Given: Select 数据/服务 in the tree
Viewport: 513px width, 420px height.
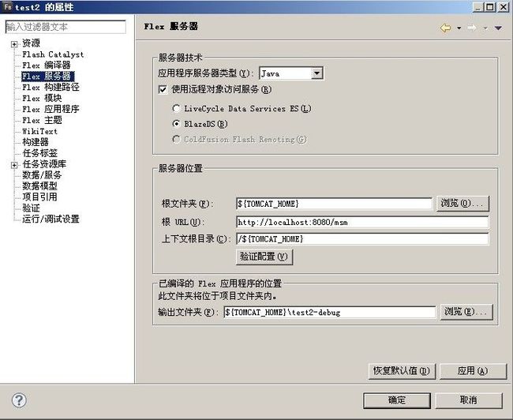Looking at the screenshot, I should point(42,174).
